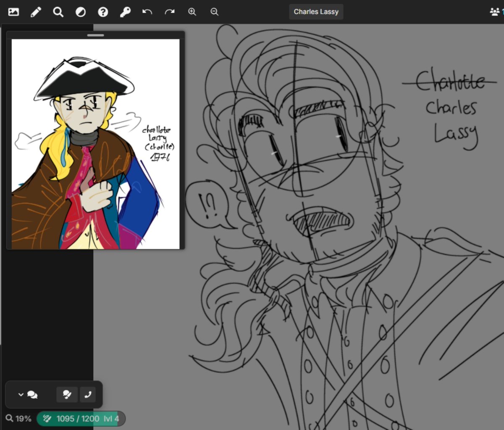504x430 pixels.
Task: Grab the reference panel drag handle
Action: (95, 35)
